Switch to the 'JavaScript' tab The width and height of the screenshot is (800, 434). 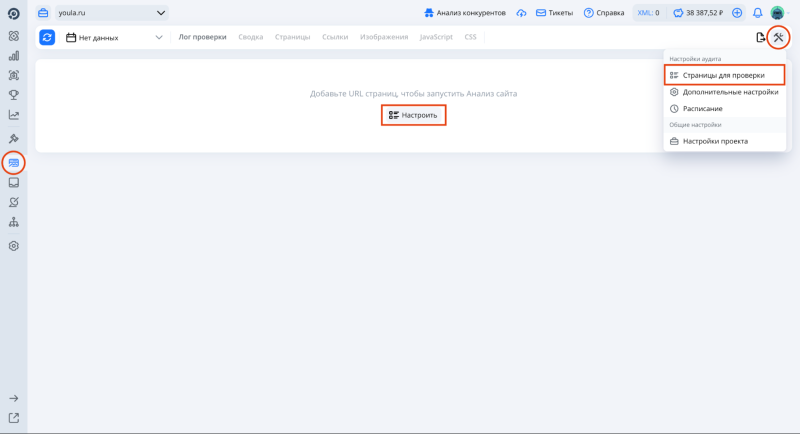tap(435, 37)
